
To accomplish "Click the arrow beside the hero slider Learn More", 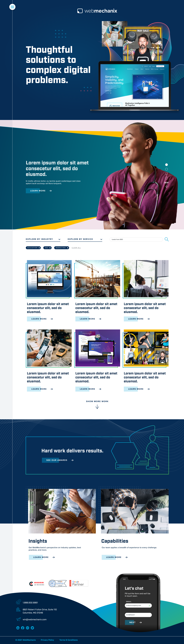I will 50,191.
